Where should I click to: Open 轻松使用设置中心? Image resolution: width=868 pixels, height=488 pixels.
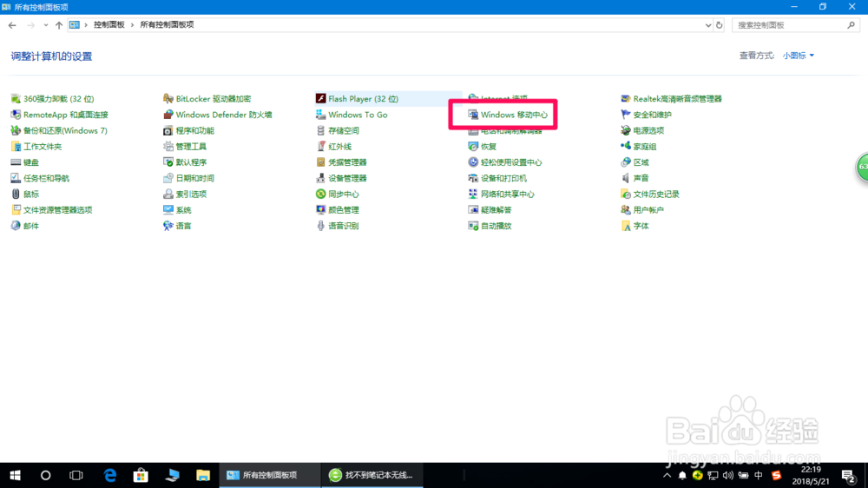505,162
